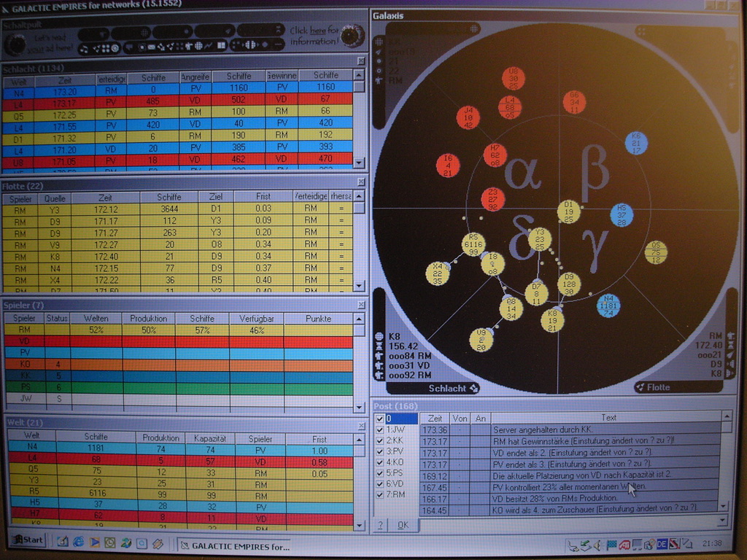Sort Schlacht table by Zeit column header
Screen dimensions: 747x560
[65, 80]
